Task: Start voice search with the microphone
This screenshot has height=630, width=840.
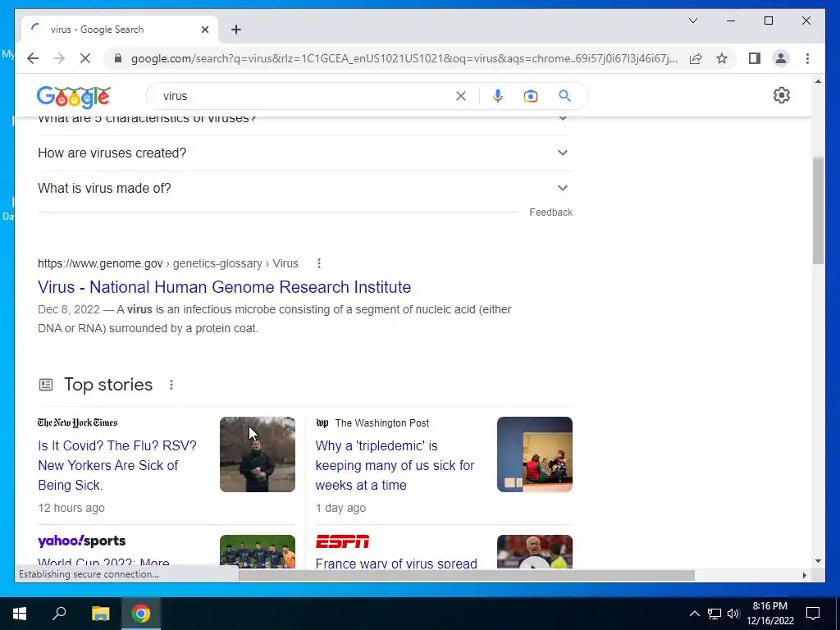Action: (498, 96)
